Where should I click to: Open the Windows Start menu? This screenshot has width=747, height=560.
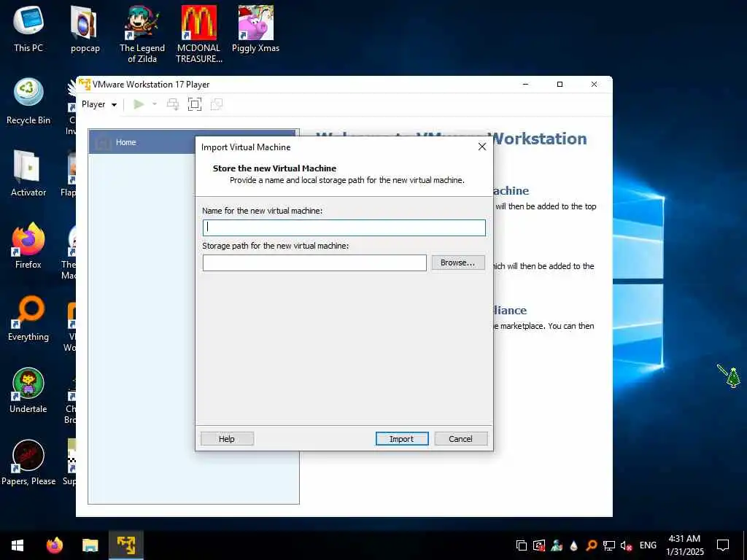click(x=18, y=545)
